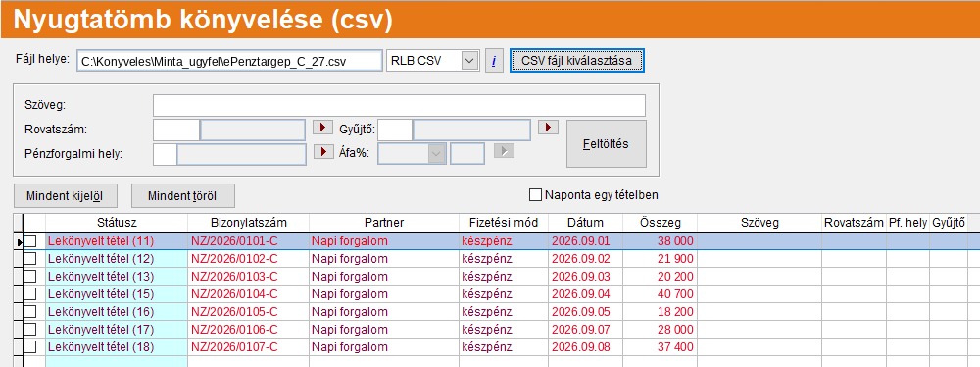Check the box for NZ/2026/0101-C row

pyautogui.click(x=30, y=241)
